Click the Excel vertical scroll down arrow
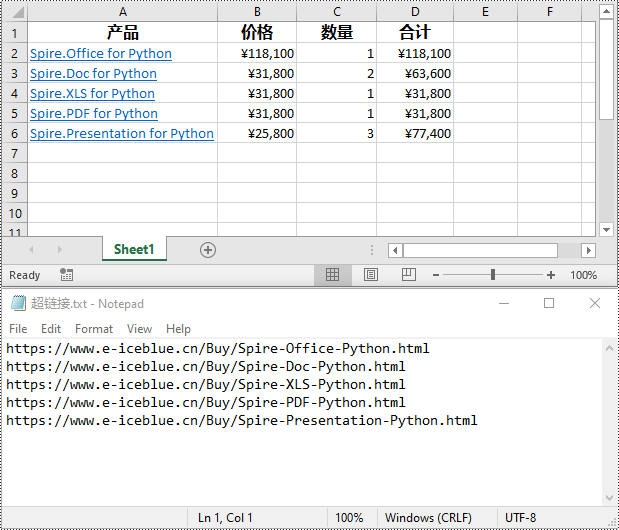The height and width of the screenshot is (530, 619). 606,229
